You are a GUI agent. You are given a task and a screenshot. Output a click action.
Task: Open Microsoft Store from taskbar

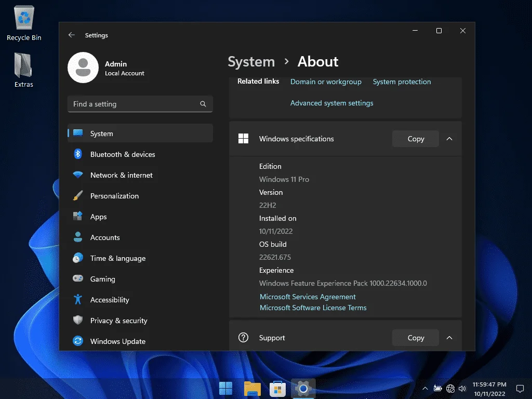[277, 389]
